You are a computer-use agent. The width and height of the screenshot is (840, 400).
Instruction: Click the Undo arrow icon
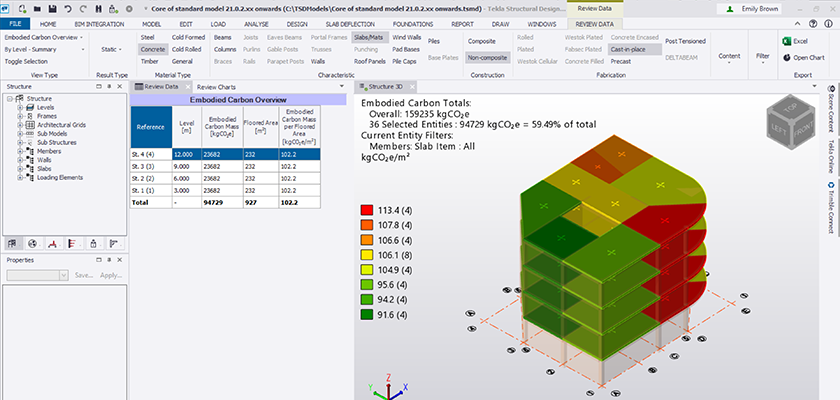point(68,9)
